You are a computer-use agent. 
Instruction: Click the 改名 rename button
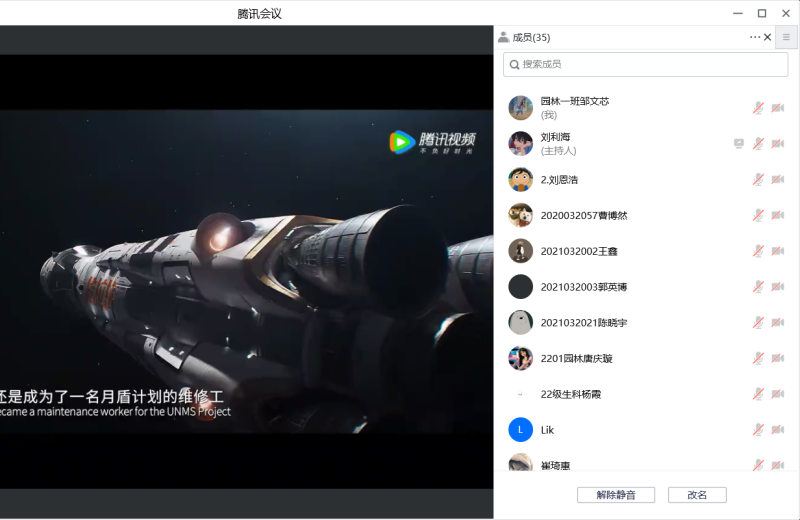[x=697, y=495]
